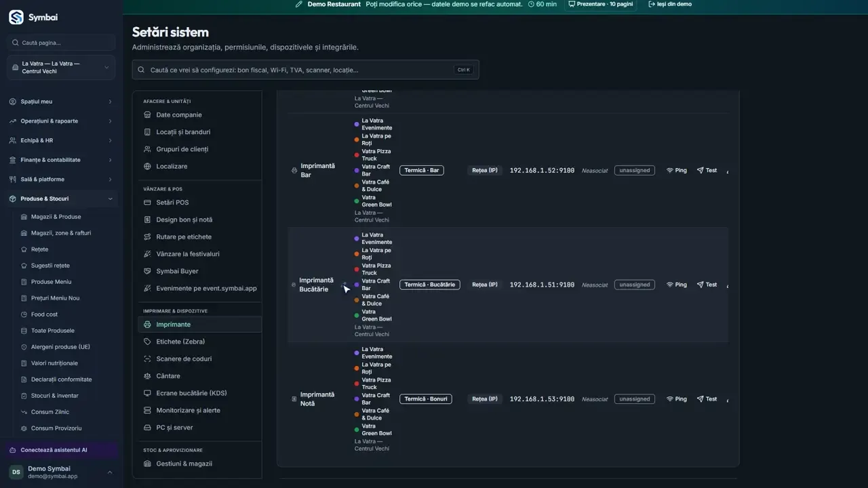
Task: Ping the Imprimantă Bar printer
Action: [677, 171]
